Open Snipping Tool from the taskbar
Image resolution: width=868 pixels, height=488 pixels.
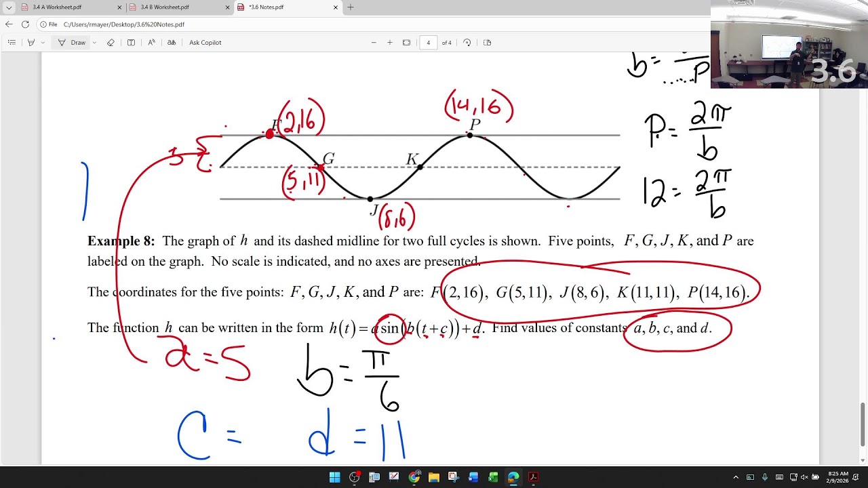(x=454, y=477)
